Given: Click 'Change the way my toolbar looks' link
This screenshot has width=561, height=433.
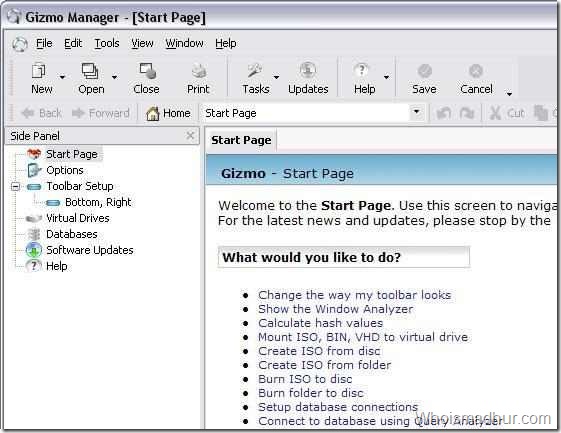Looking at the screenshot, I should point(355,295).
